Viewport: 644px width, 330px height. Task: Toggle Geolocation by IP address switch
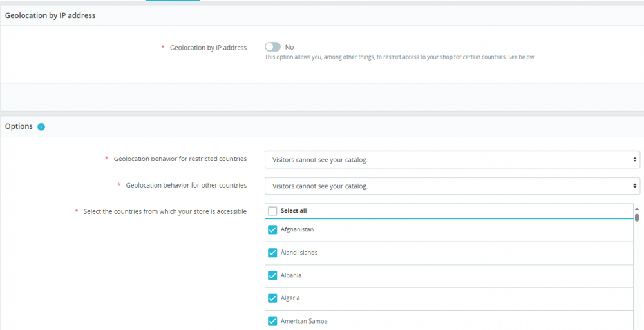click(x=272, y=47)
